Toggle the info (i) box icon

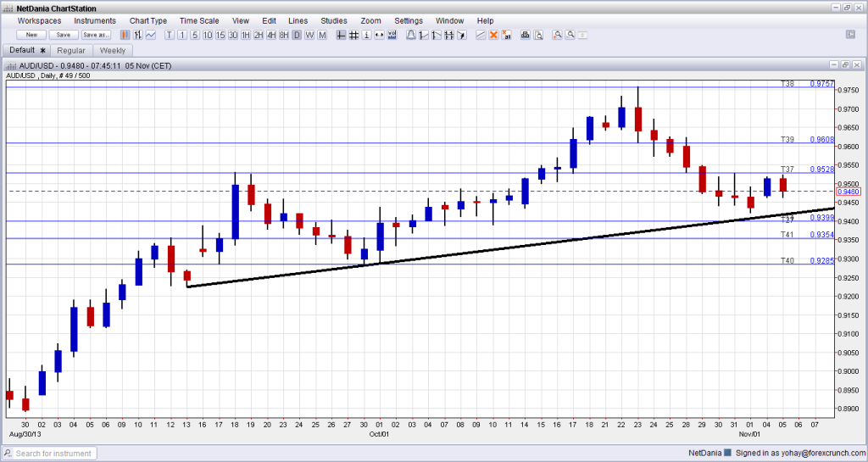pos(366,35)
